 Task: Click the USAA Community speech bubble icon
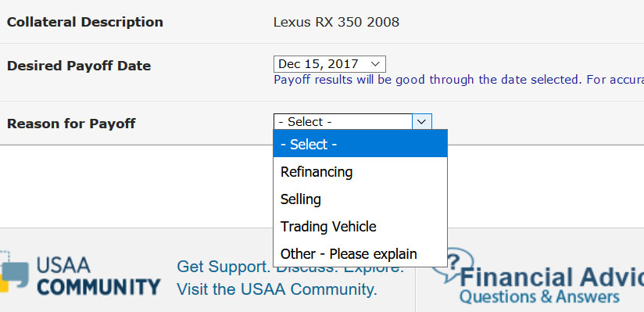point(14,271)
